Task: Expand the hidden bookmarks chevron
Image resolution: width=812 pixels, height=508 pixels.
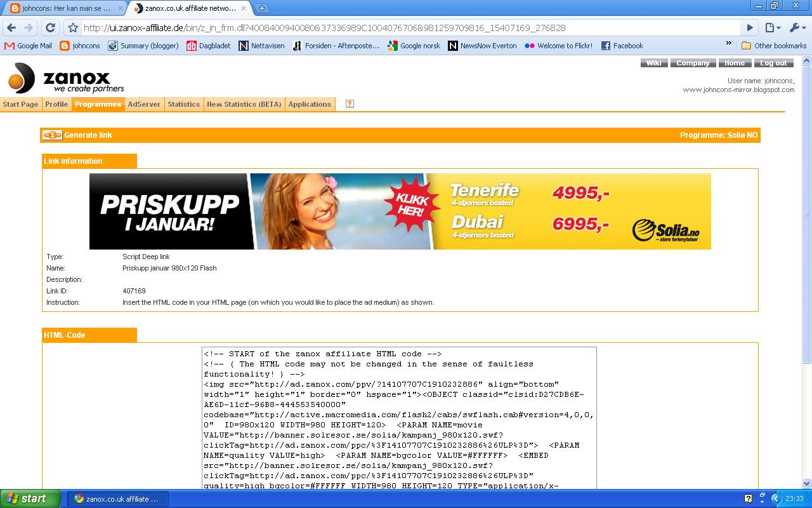Action: click(x=728, y=44)
